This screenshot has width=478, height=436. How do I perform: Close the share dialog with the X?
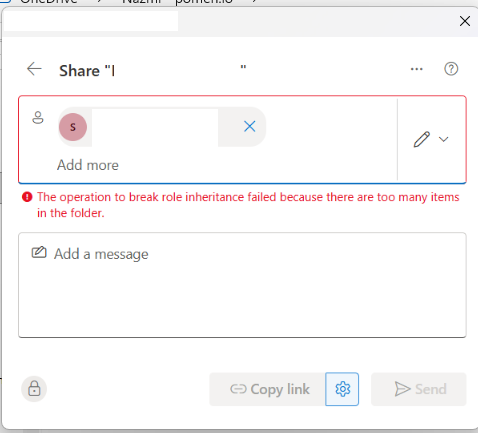465,21
